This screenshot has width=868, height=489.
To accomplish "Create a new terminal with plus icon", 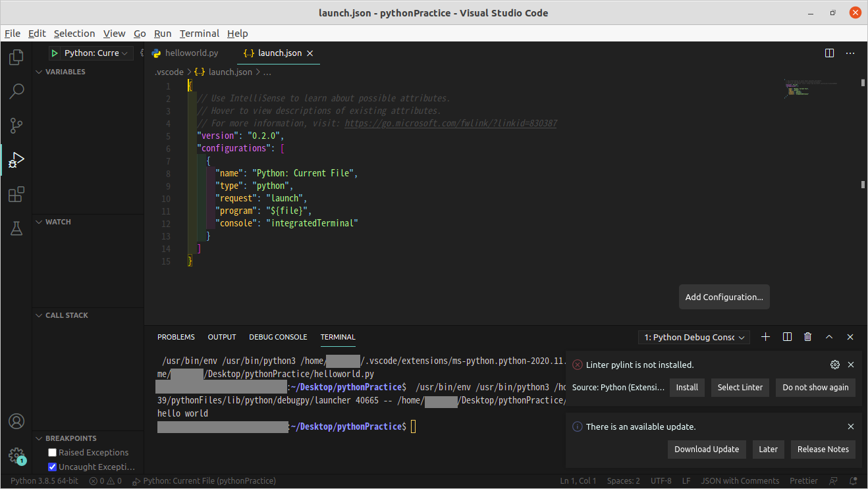I will click(765, 337).
